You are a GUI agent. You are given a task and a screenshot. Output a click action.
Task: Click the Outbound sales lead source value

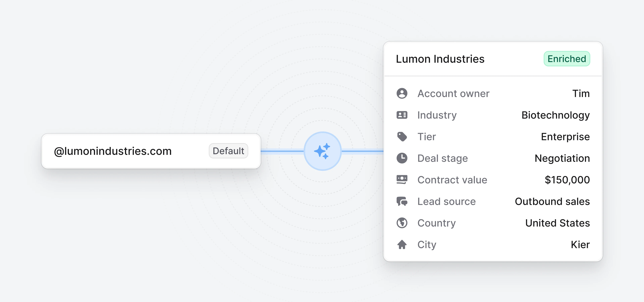point(552,201)
